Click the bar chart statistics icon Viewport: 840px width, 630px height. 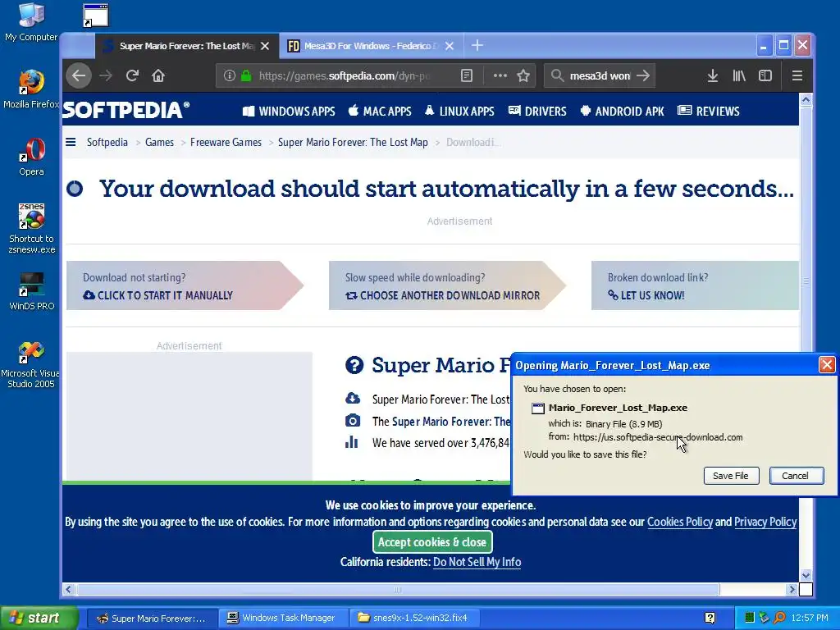(x=351, y=442)
